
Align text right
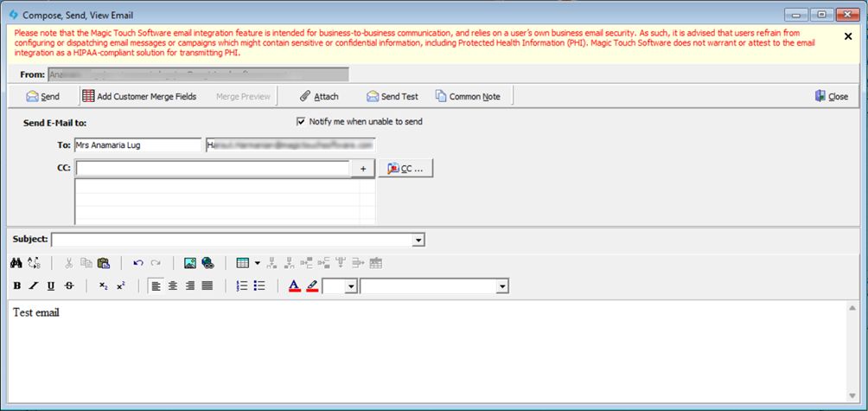pos(190,286)
